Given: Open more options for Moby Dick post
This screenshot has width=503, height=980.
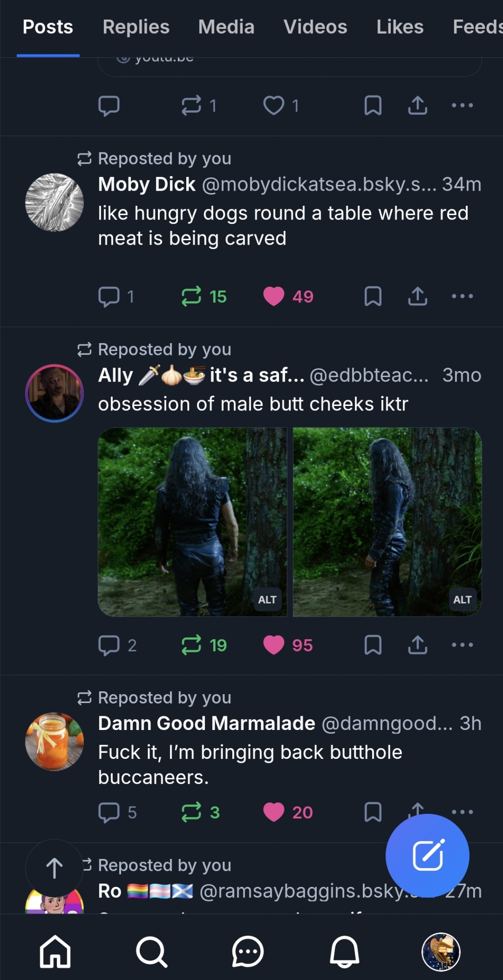Looking at the screenshot, I should click(x=462, y=296).
